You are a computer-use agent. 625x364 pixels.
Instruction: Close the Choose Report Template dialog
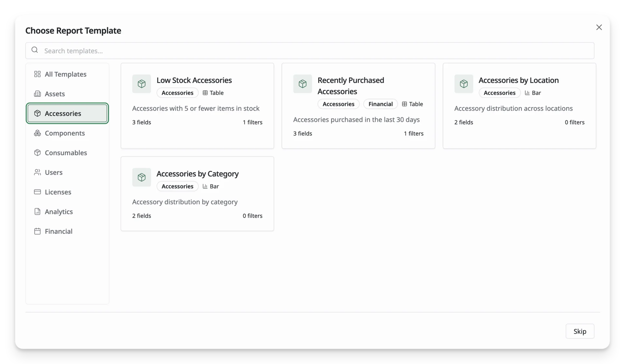tap(599, 27)
